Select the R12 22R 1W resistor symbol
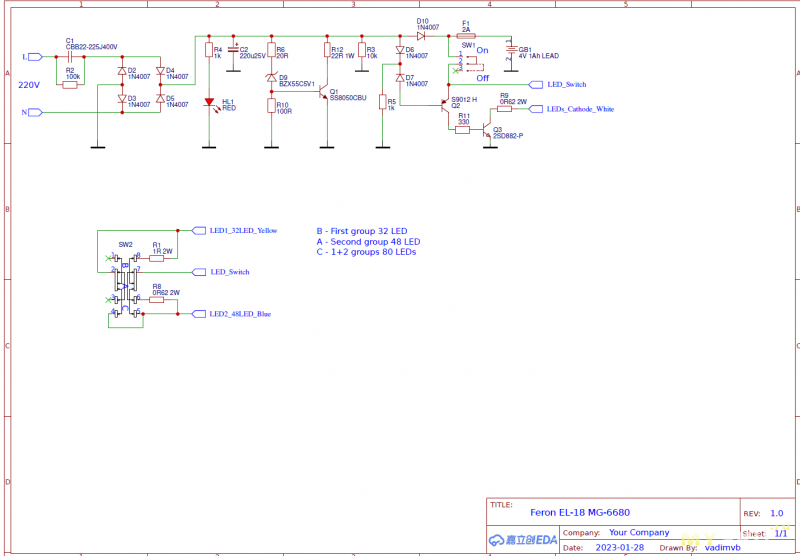This screenshot has width=800, height=556. coord(327,50)
